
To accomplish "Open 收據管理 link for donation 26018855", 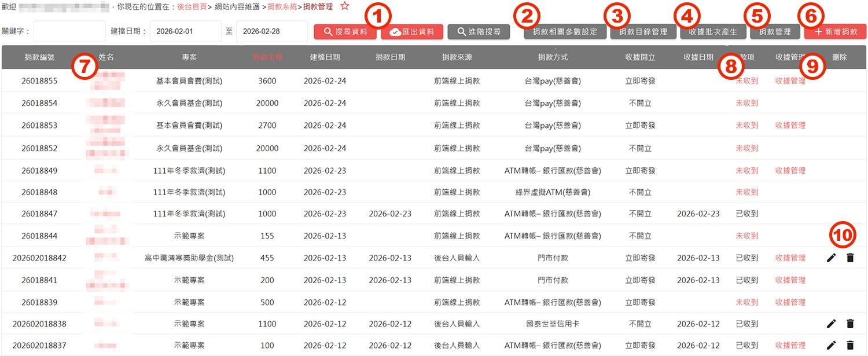I will [790, 81].
